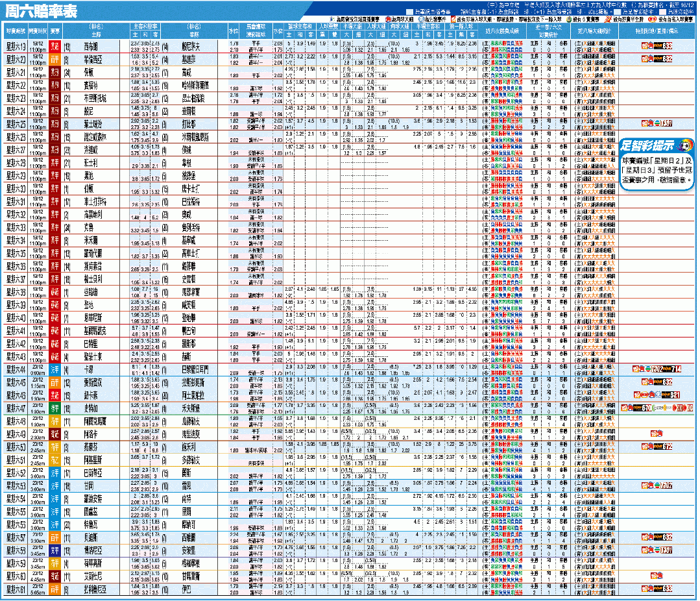The width and height of the screenshot is (700, 601).
Task: Click the 周六賠率表 page title
Action: pos(41,11)
